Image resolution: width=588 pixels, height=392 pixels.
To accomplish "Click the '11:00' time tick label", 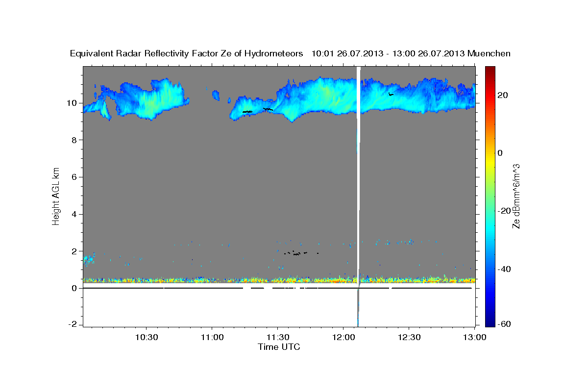I will coord(212,337).
